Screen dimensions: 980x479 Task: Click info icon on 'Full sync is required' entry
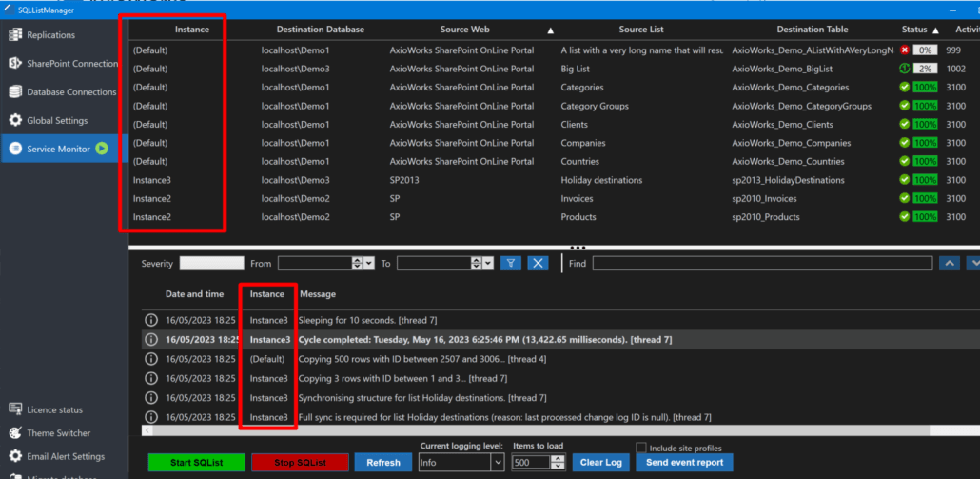150,417
